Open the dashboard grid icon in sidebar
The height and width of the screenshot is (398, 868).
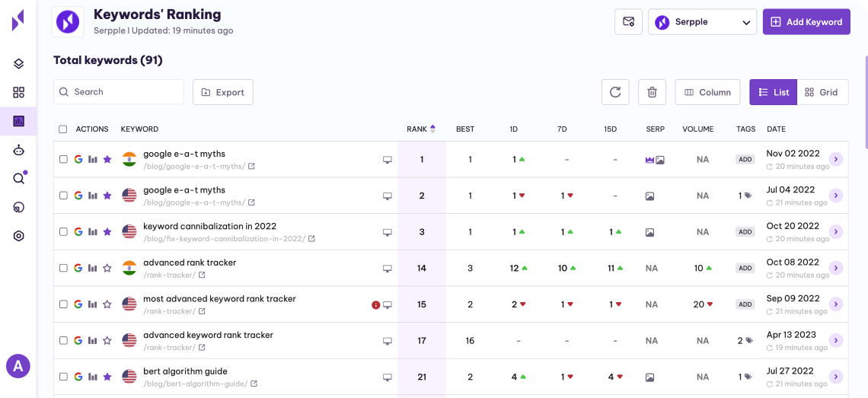coord(18,92)
